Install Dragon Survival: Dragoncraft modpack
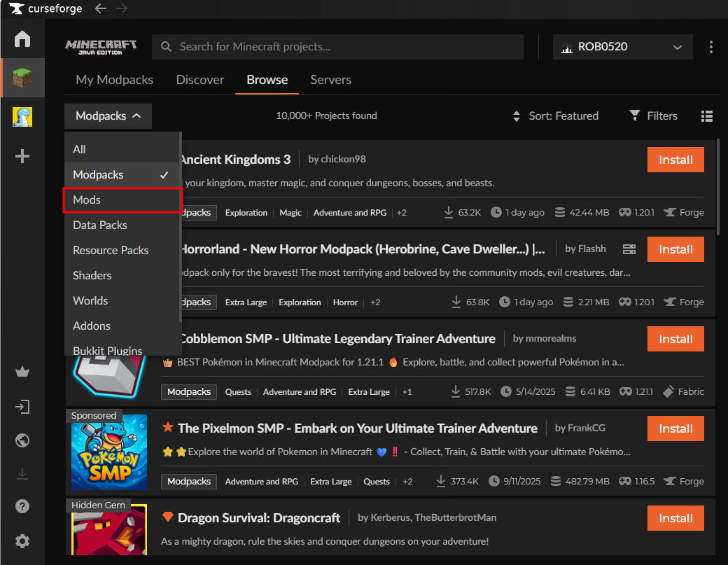 pos(675,518)
